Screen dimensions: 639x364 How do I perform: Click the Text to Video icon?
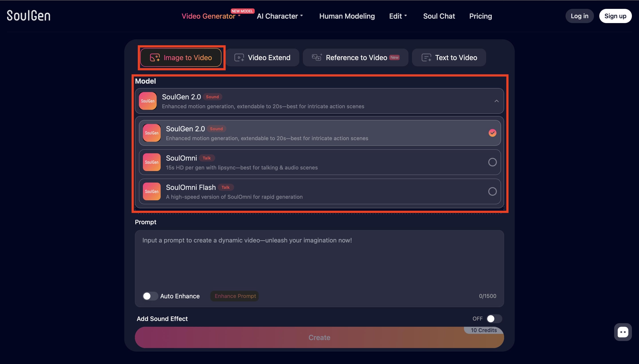point(426,57)
